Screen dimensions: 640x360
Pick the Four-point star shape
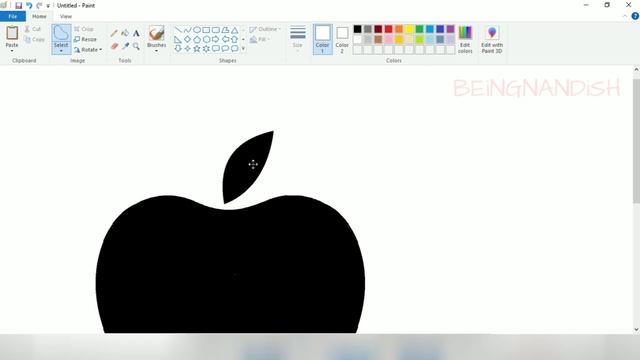(x=187, y=49)
